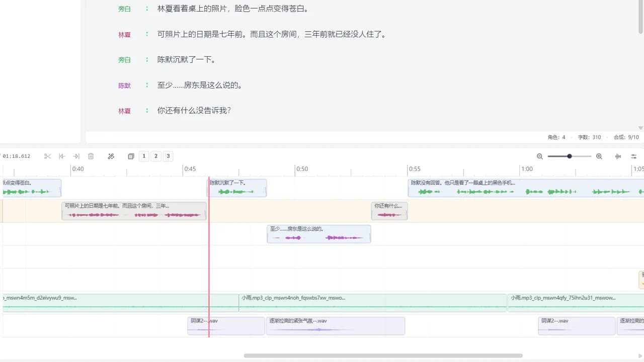Change speaker 林夏 on 你还有什么没告诉我 line
Image resolution: width=644 pixels, height=362 pixels.
(x=124, y=111)
